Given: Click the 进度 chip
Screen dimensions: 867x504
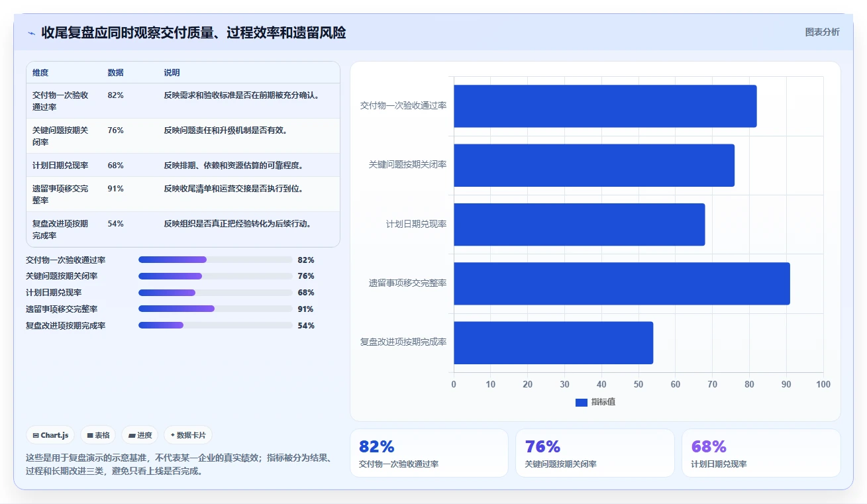Looking at the screenshot, I should [x=140, y=435].
